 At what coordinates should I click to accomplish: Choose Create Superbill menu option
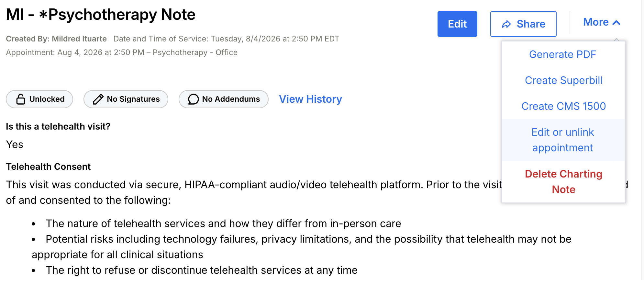click(563, 80)
